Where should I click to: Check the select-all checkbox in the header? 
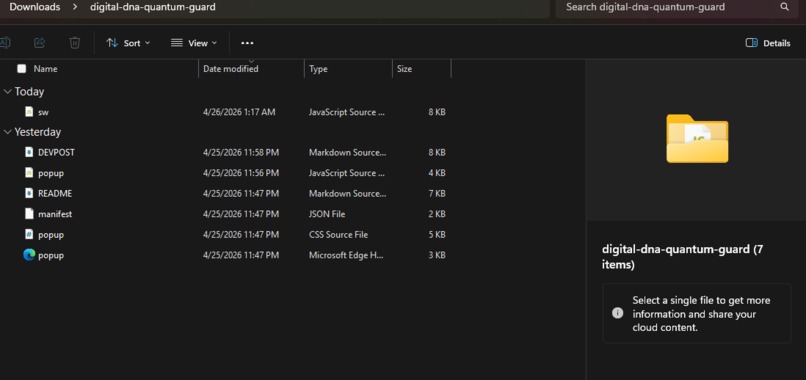tap(22, 68)
